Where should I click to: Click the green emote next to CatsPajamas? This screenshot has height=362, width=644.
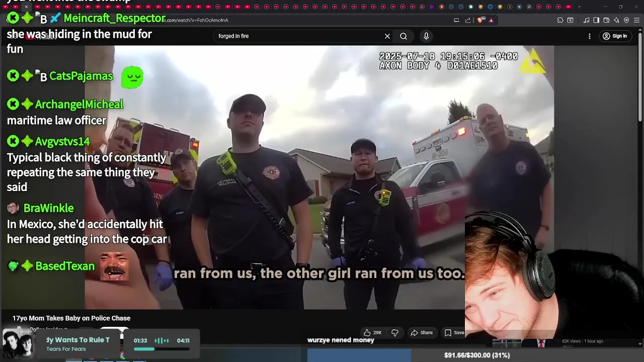(x=132, y=77)
